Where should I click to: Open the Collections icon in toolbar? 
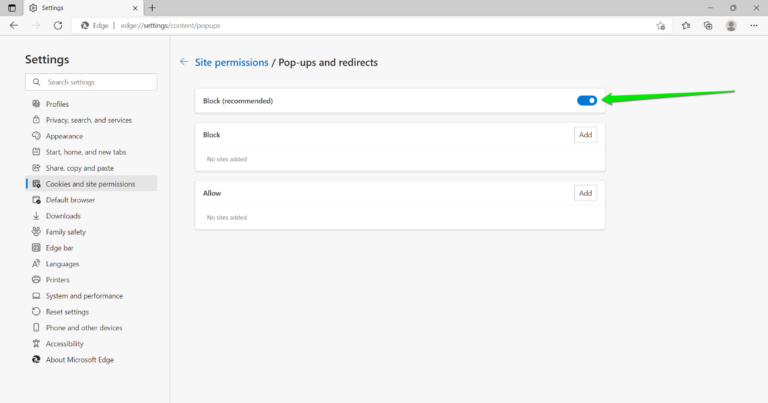[x=708, y=25]
